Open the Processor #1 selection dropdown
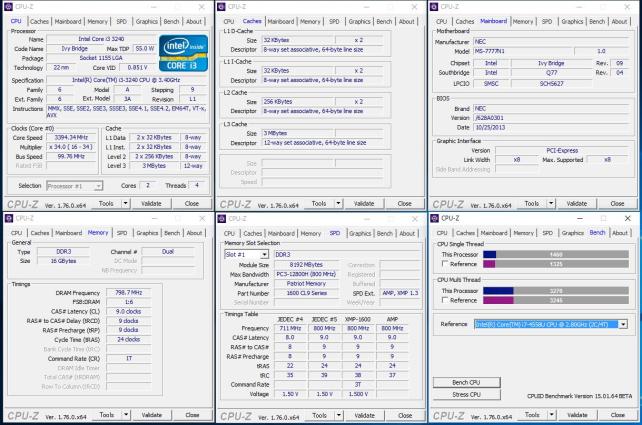This screenshot has height=425, width=642. coord(74,186)
